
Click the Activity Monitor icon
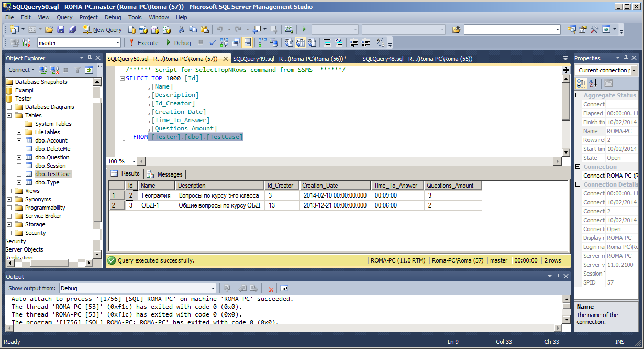point(288,30)
